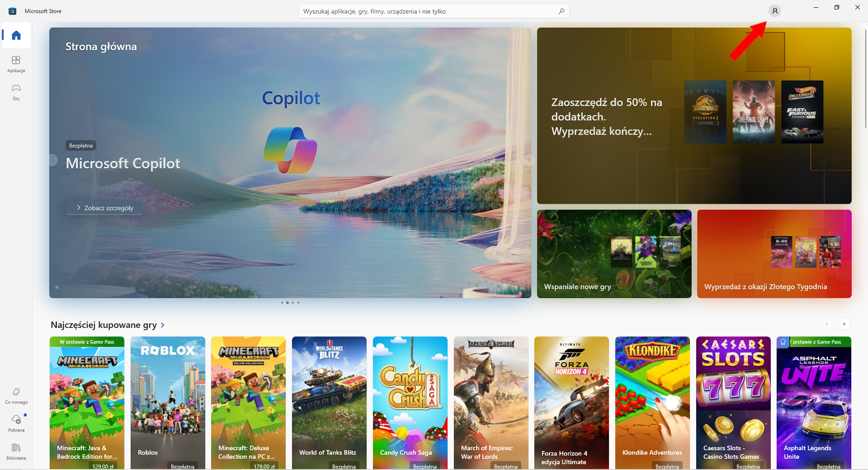This screenshot has height=470, width=868.
Task: Click Zobacz szczegóły button
Action: (104, 208)
